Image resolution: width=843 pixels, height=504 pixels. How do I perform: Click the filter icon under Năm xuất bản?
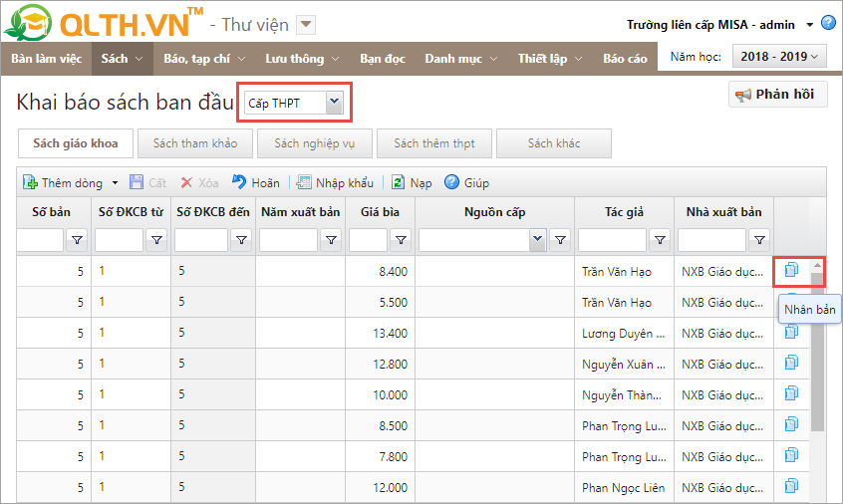tap(331, 240)
